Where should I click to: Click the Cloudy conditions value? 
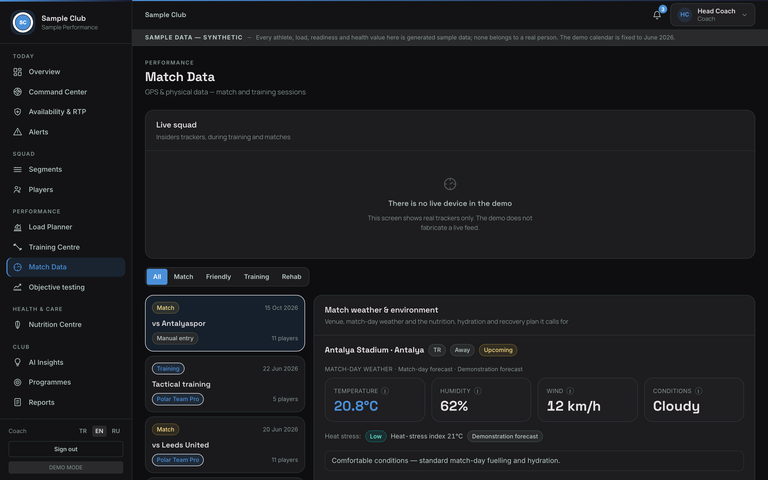pos(676,406)
